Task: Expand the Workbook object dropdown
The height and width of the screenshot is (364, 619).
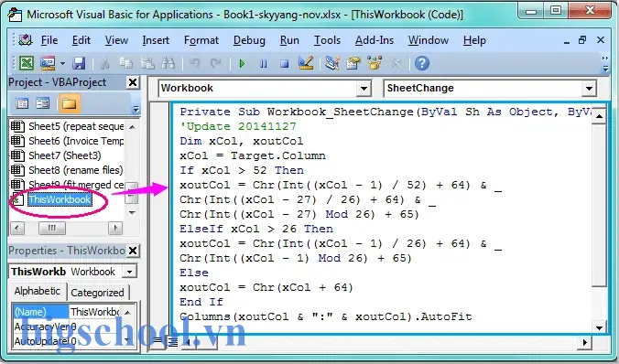Action: tap(364, 89)
